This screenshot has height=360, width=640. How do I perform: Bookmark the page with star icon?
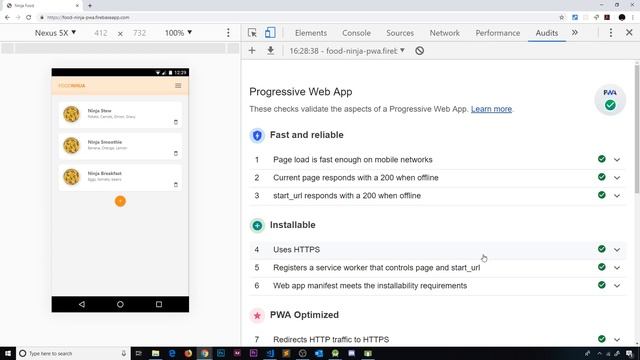(561, 18)
